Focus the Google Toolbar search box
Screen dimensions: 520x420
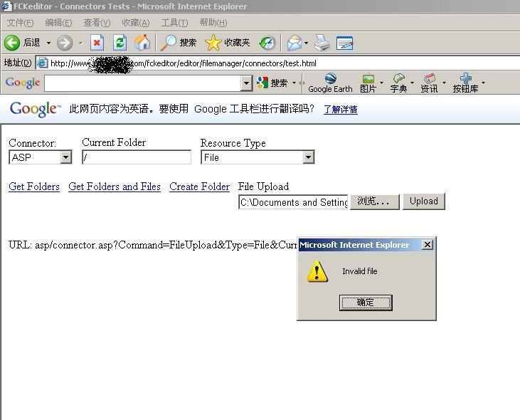[142, 83]
